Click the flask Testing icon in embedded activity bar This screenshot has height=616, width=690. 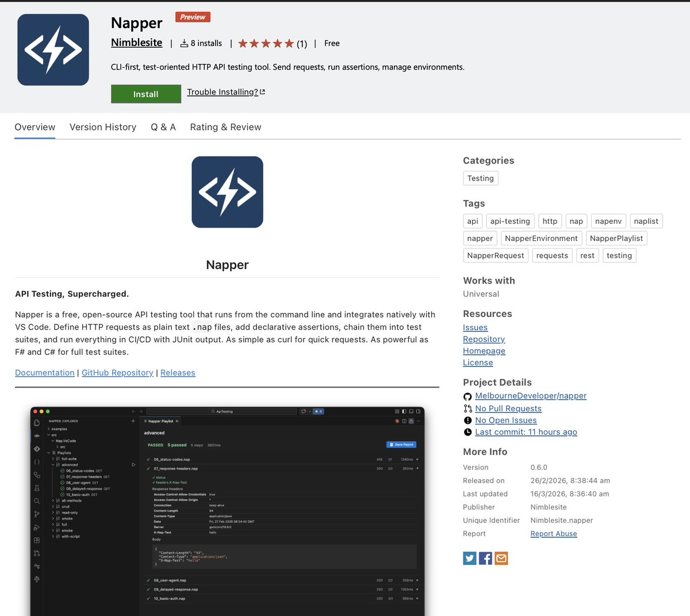coord(37,488)
